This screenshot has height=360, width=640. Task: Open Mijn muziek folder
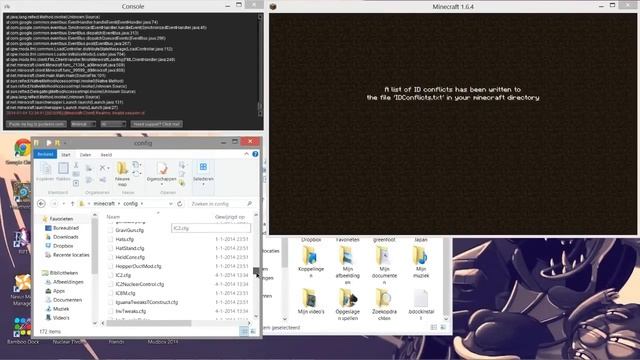coord(421,261)
